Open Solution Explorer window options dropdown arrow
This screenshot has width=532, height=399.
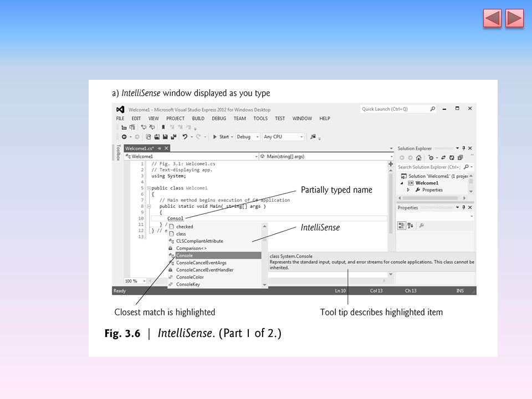[x=457, y=149]
